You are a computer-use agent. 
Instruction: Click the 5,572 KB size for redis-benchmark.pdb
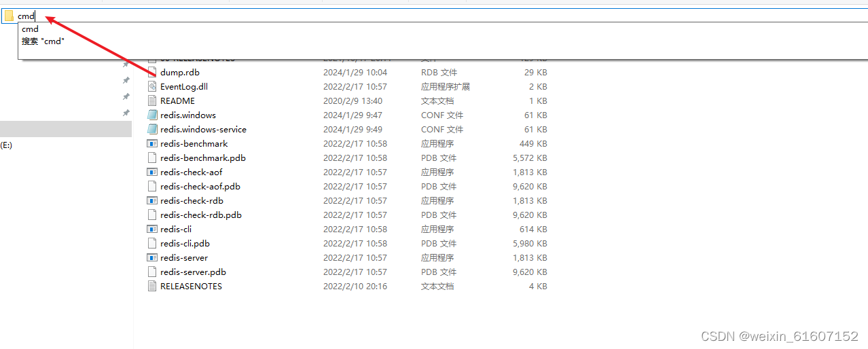[530, 158]
